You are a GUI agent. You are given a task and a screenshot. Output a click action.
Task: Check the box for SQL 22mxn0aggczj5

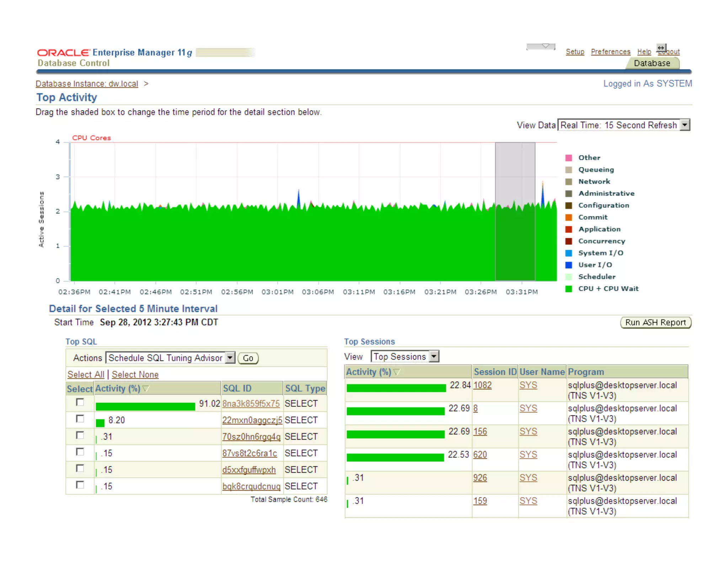pos(80,419)
